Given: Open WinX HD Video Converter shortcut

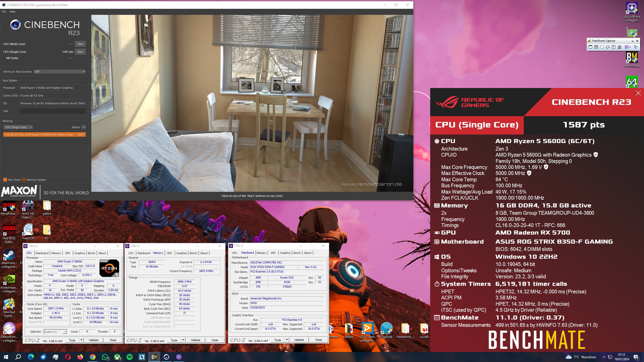Looking at the screenshot, I should click(x=28, y=210).
